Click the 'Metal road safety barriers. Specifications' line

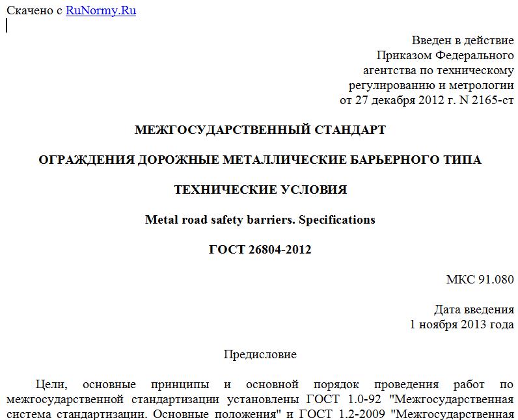pyautogui.click(x=260, y=220)
